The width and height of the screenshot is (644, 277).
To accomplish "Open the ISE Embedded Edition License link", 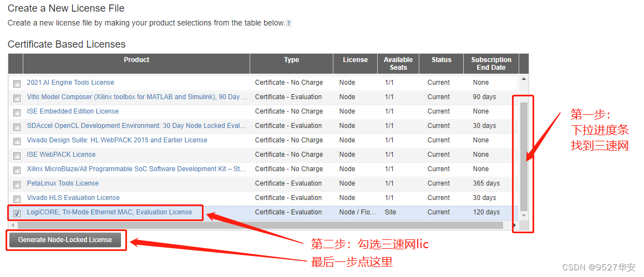I will 73,111.
